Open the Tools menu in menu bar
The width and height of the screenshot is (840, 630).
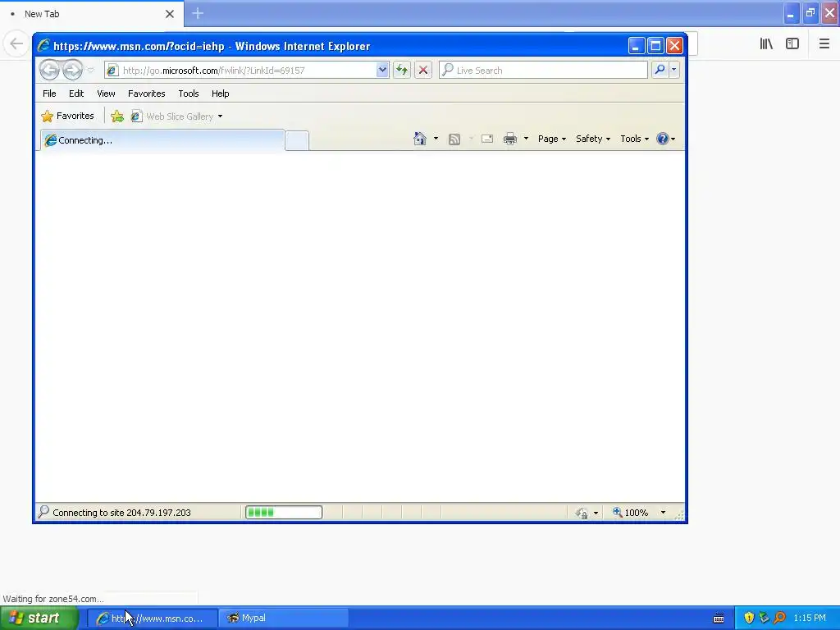click(189, 94)
